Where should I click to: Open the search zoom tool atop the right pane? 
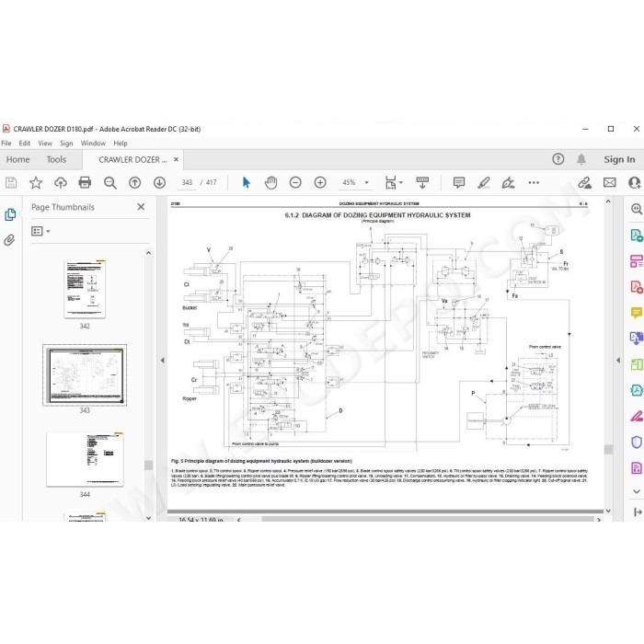click(x=637, y=209)
